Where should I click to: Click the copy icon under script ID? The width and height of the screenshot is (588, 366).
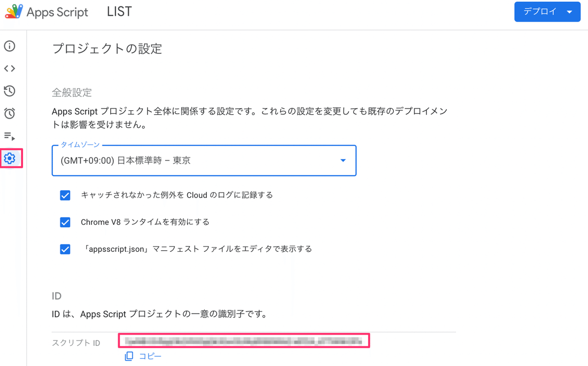click(129, 356)
